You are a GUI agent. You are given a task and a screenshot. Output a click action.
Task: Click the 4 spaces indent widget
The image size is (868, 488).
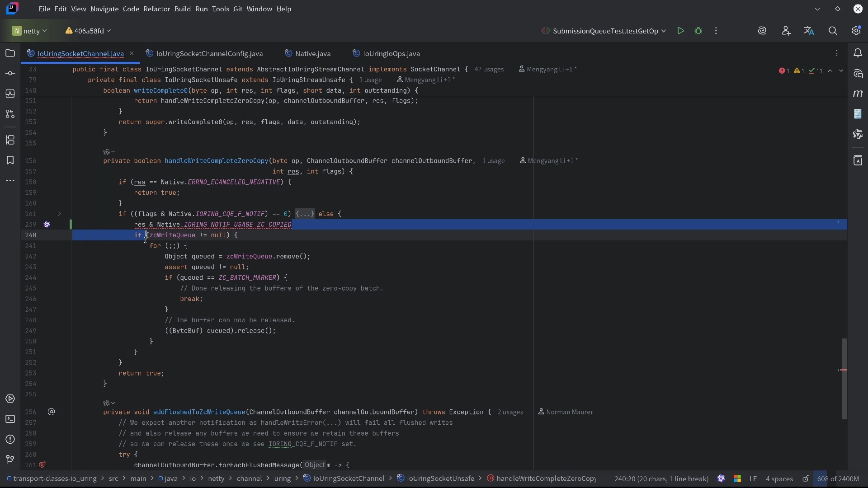[x=779, y=479]
